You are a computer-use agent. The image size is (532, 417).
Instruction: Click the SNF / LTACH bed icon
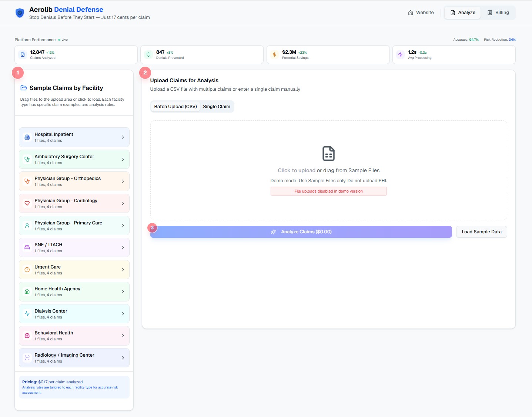click(x=27, y=247)
